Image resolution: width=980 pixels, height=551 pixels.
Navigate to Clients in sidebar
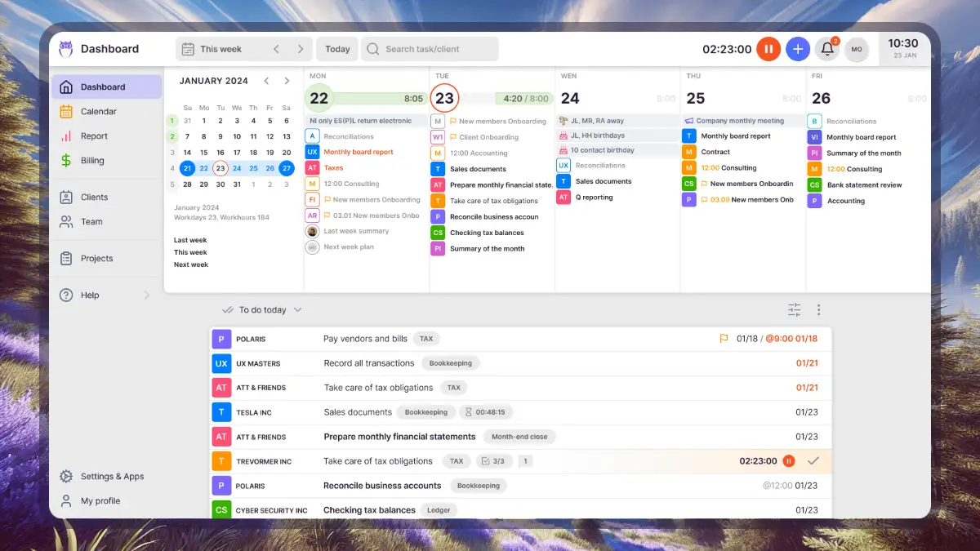[94, 198]
